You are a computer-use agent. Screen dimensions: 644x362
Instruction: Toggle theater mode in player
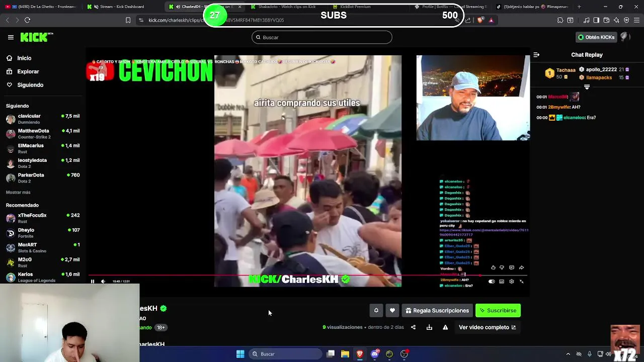click(502, 282)
